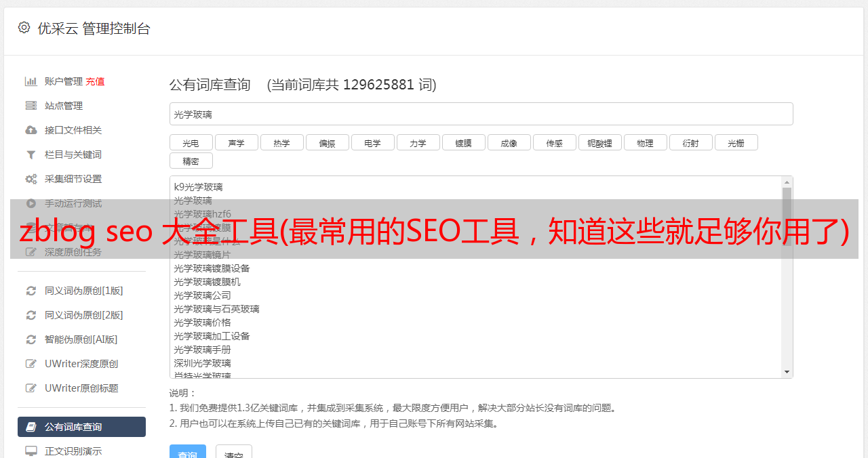
Task: Select the funnel icon for 栏目与关键词
Action: (x=31, y=154)
